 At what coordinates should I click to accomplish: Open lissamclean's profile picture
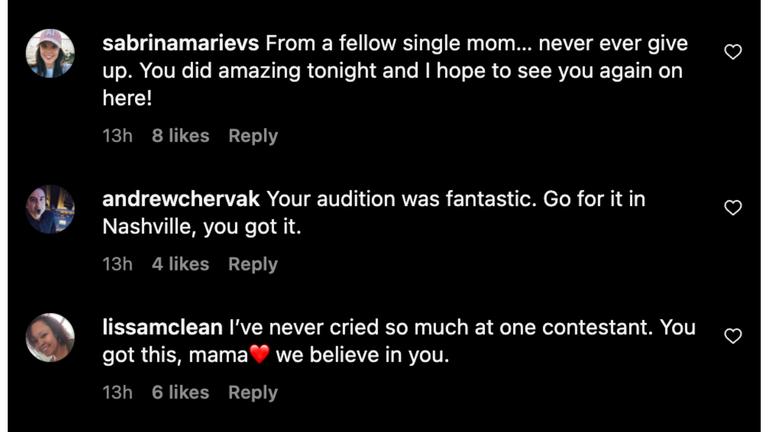click(x=50, y=337)
